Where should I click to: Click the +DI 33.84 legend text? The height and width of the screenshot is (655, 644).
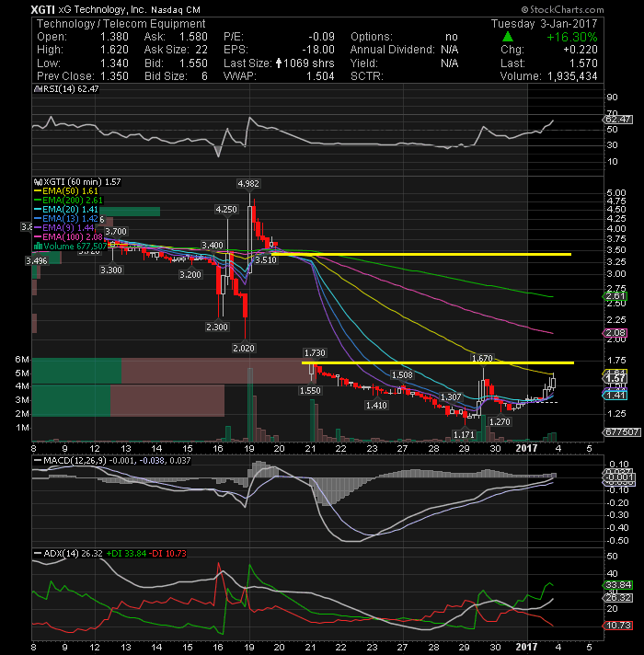(127, 554)
